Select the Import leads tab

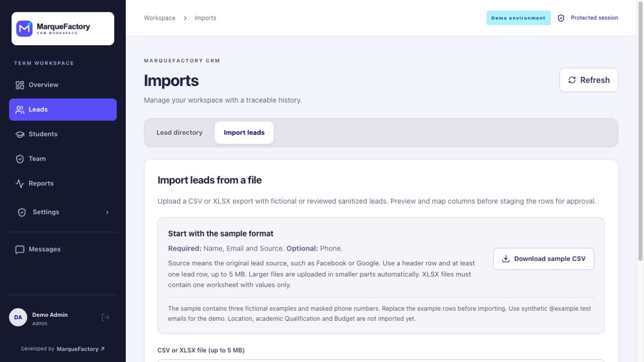[244, 133]
